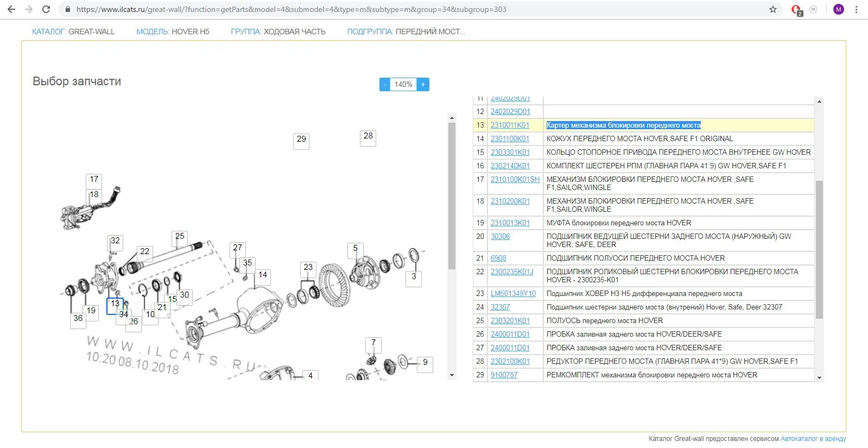The width and height of the screenshot is (868, 448).
Task: Open ПОДГРУППА: ПЕРЕДНИЙ МОСТ breadcrumb
Action: [406, 31]
